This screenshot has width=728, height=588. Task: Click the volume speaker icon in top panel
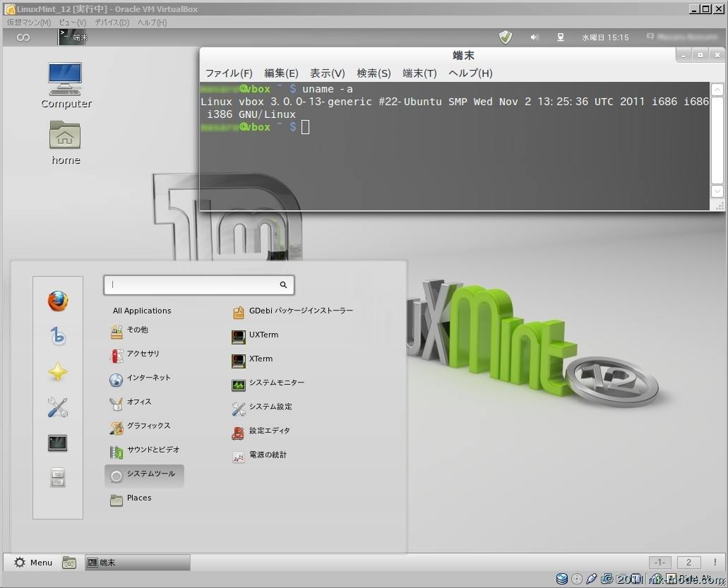coord(535,37)
